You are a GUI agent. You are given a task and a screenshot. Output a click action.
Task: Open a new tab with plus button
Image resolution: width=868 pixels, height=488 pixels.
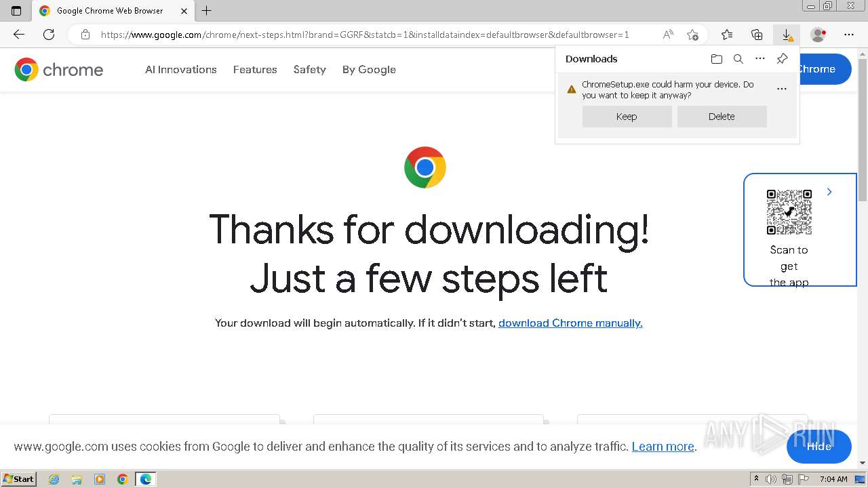(207, 11)
